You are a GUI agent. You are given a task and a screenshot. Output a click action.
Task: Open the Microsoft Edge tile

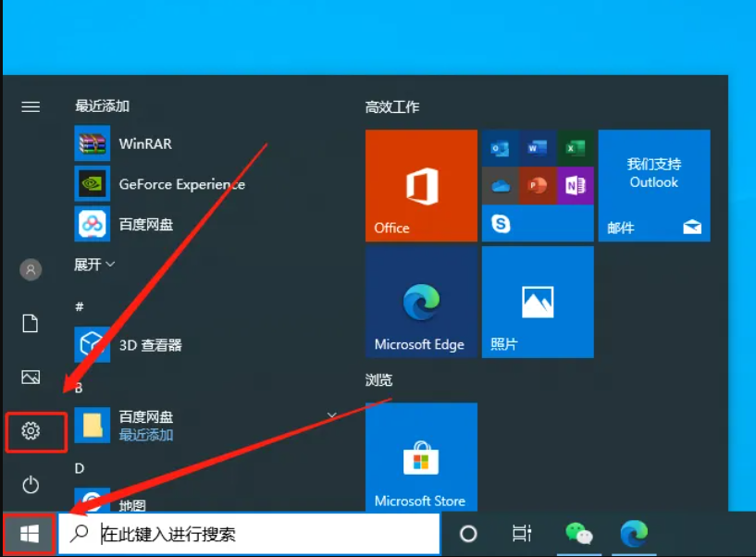click(421, 302)
